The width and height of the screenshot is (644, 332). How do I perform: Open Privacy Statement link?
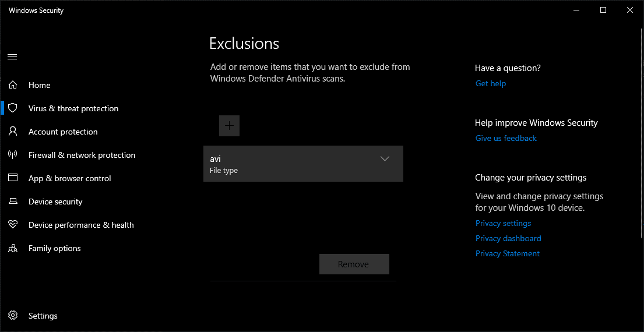click(507, 253)
